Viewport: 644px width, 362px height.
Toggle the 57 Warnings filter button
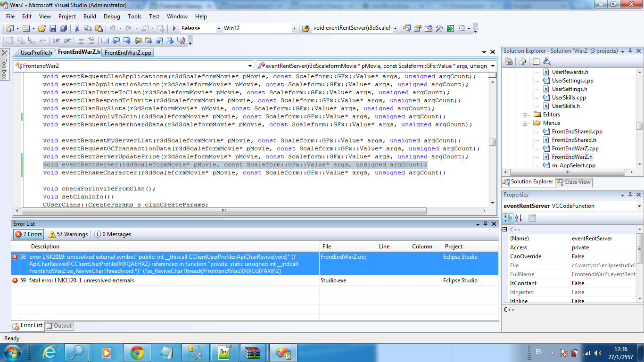click(x=68, y=234)
